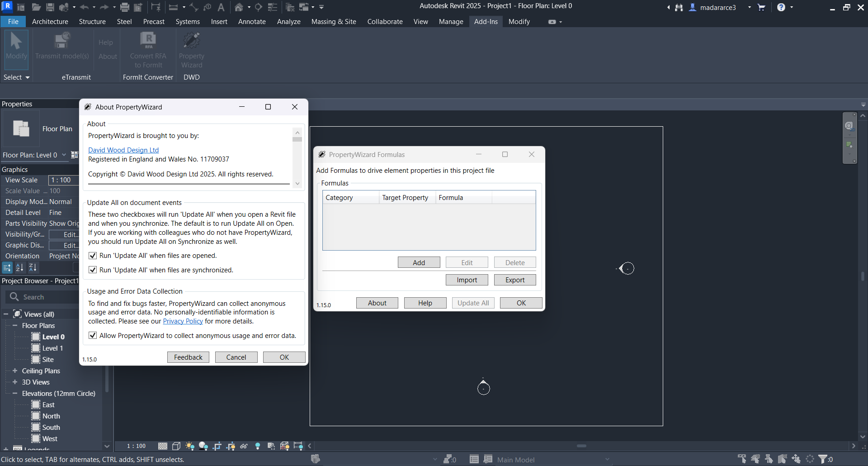
Task: Uncheck Allow PropertyWizard to collect anonymous usage data
Action: (93, 336)
